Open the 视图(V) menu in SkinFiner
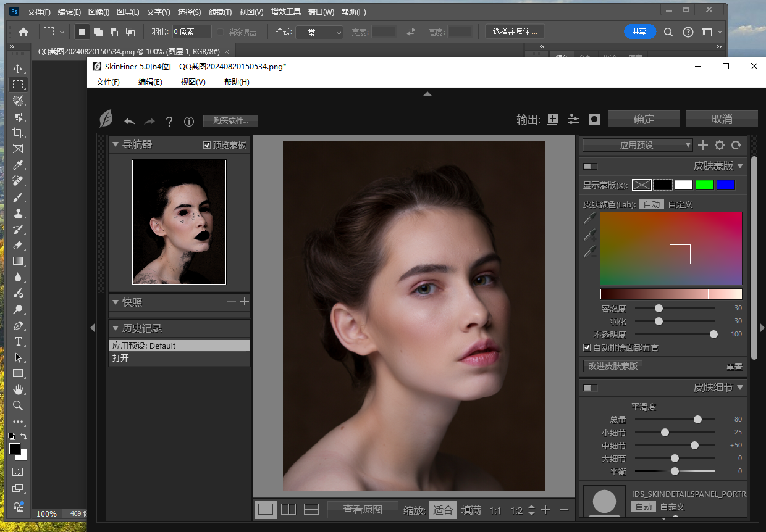Image resolution: width=766 pixels, height=532 pixels. pos(193,81)
